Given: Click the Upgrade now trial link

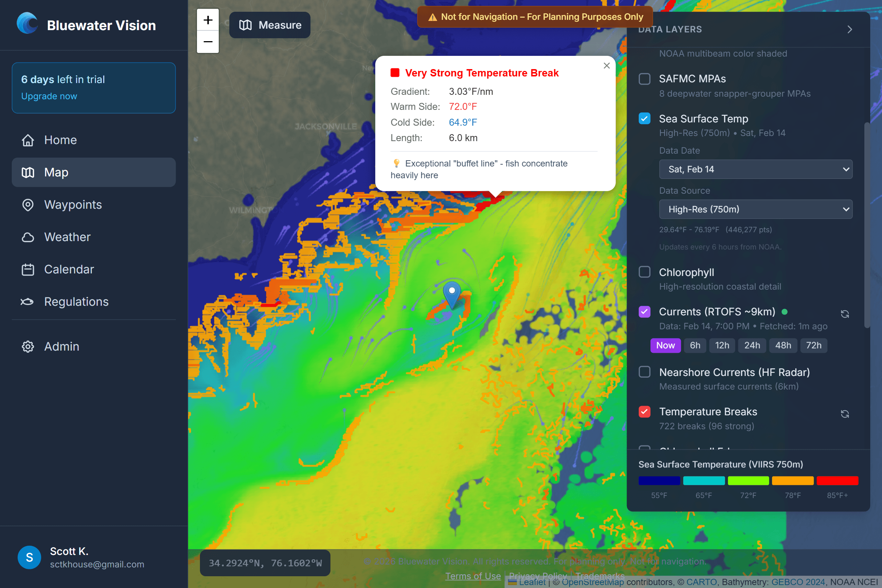Looking at the screenshot, I should (x=49, y=96).
